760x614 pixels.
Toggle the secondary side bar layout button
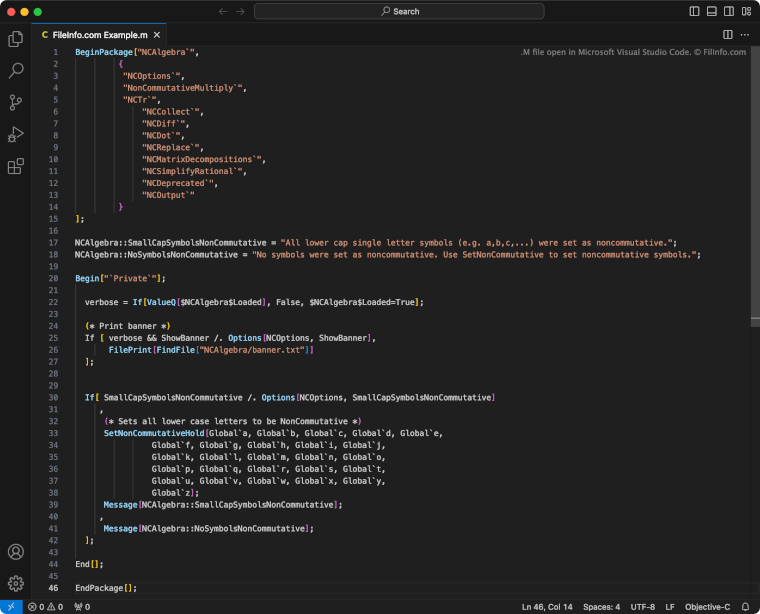728,11
